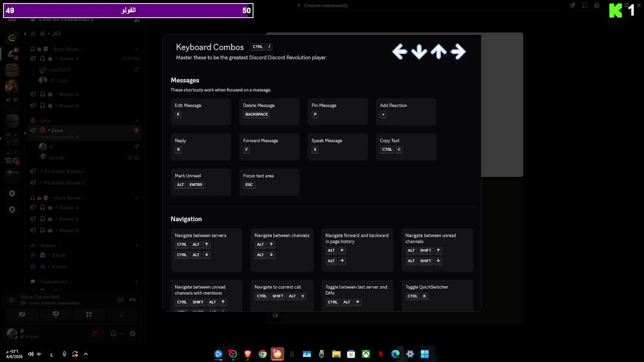
Task: Click the down arrow in Keyboard Combos header
Action: click(419, 51)
